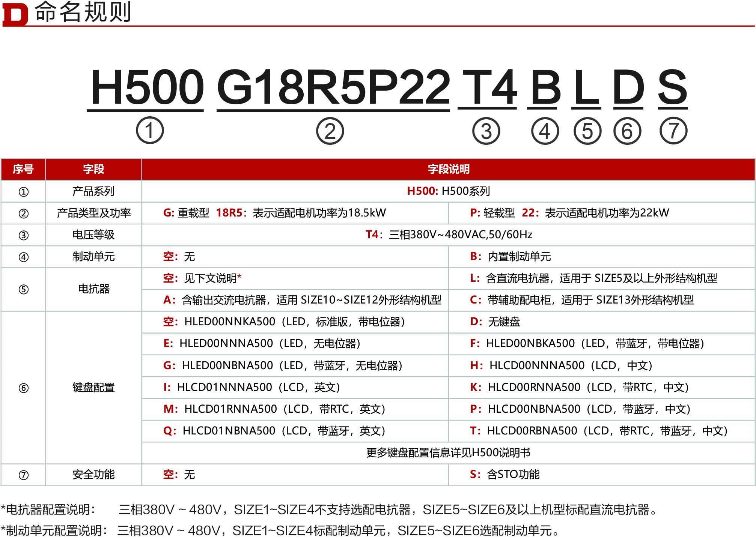Click the H500: H500系列 description cell
Screen dimensions: 756x538
coord(449,191)
